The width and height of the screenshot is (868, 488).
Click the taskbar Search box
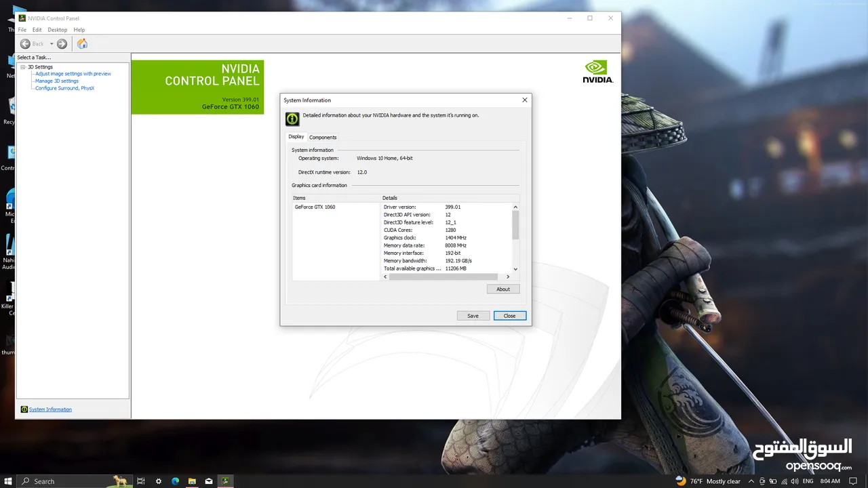point(75,481)
